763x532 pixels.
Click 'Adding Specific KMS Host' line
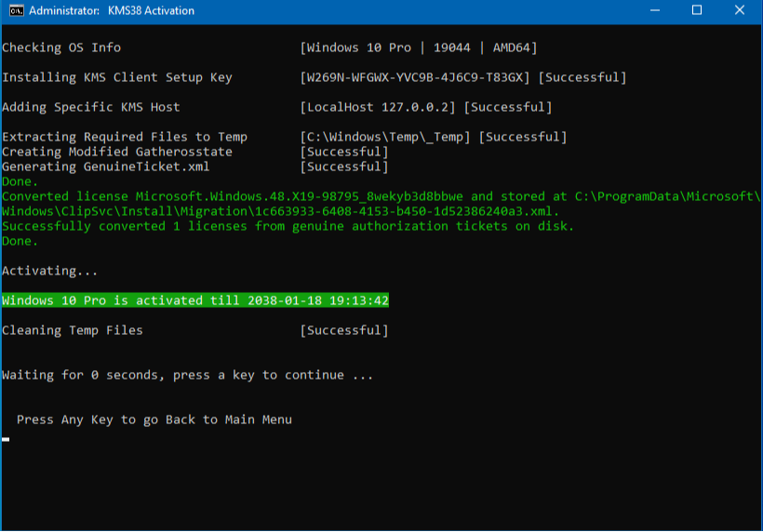tap(91, 107)
